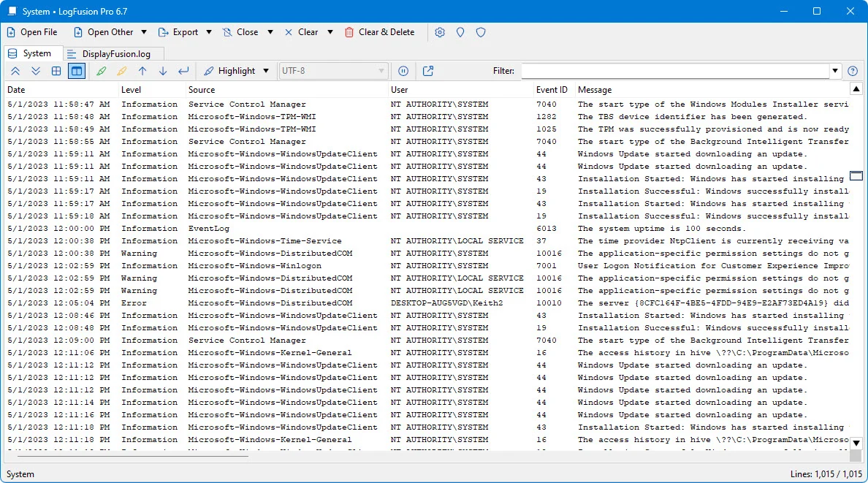Go to next highlight with down arrow

tap(163, 71)
